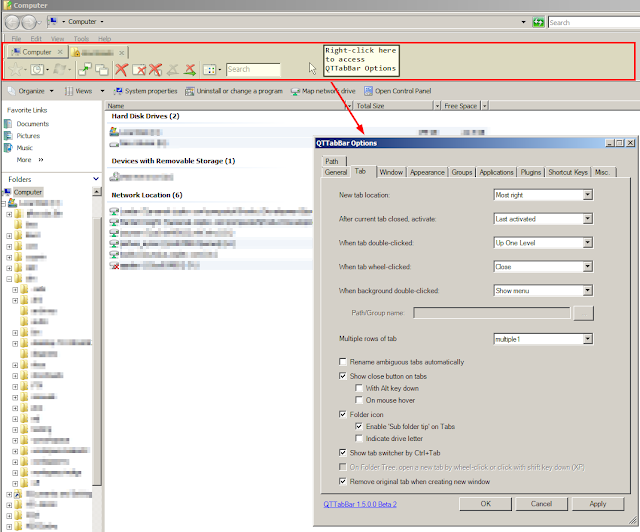Uncheck Remove original tab when creating new window

343,481
